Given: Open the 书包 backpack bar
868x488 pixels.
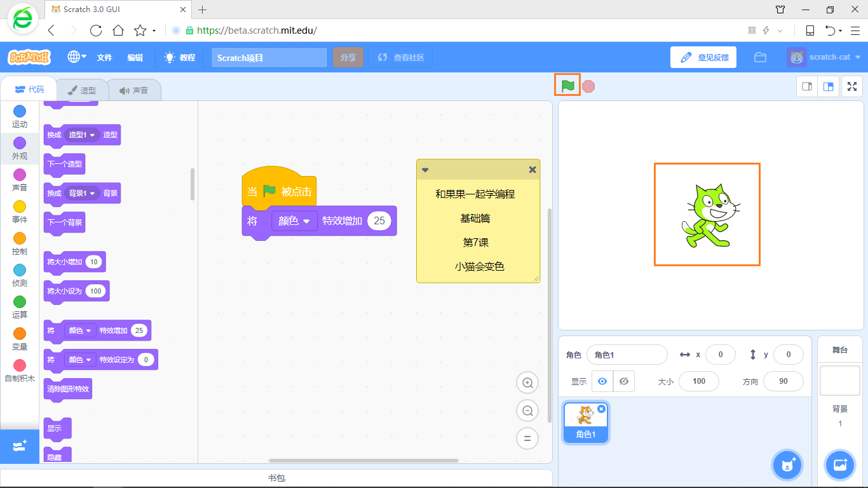Looking at the screenshot, I should point(276,478).
